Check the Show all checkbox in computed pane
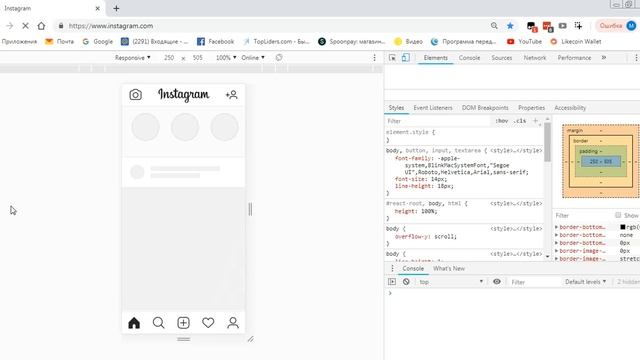 pyautogui.click(x=618, y=215)
